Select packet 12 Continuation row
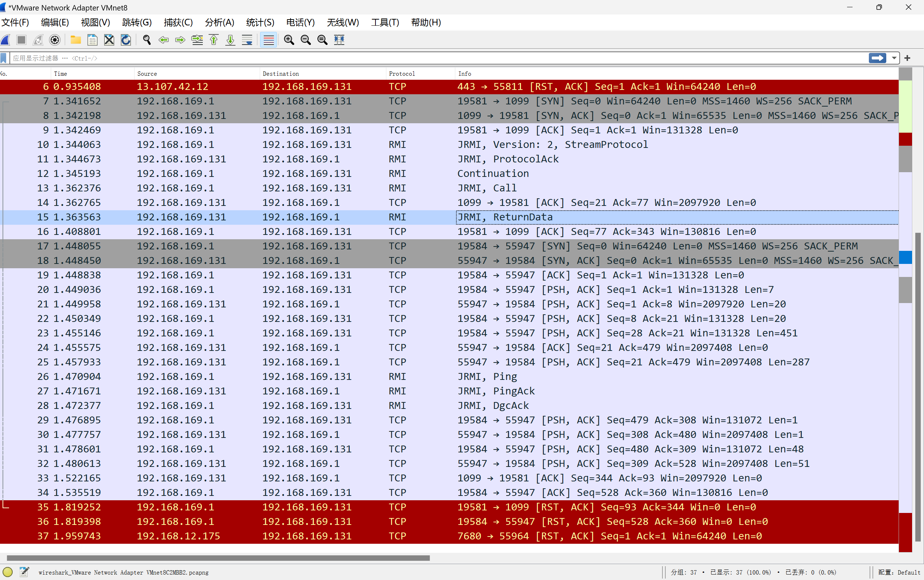Image resolution: width=924 pixels, height=580 pixels. [x=449, y=174]
